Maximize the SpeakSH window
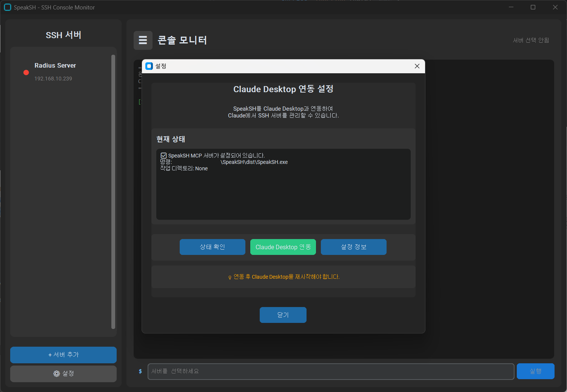The height and width of the screenshot is (392, 567). pyautogui.click(x=533, y=7)
